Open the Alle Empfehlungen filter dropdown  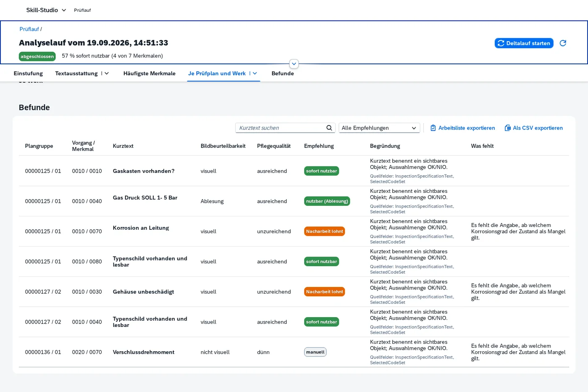tap(379, 128)
